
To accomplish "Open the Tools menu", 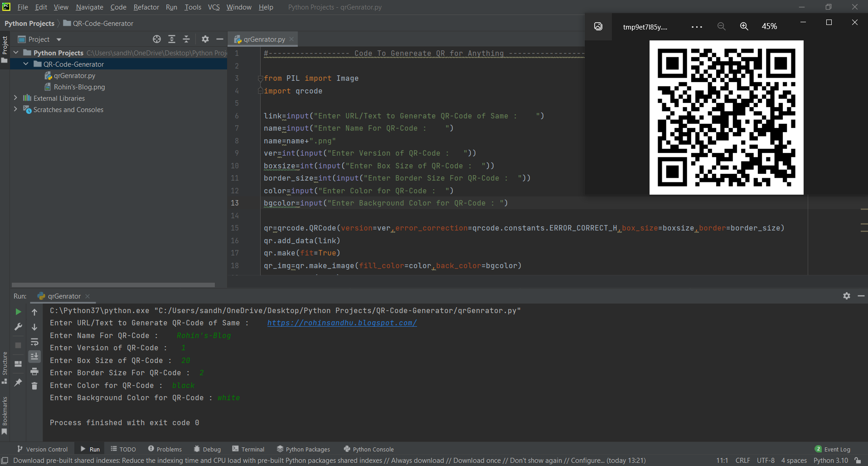I will 193,7.
